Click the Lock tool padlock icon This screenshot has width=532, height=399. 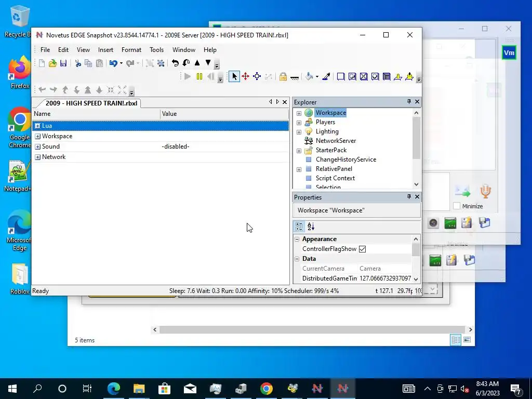click(283, 77)
